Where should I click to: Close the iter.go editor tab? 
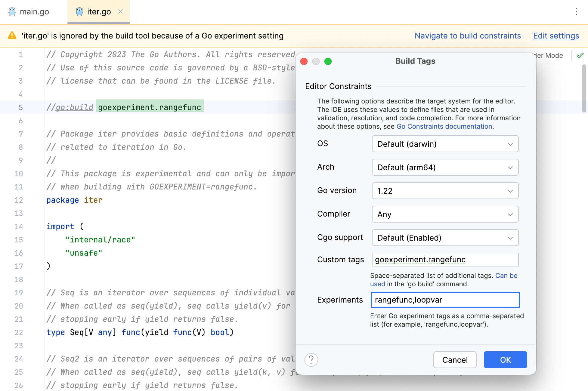tap(120, 12)
